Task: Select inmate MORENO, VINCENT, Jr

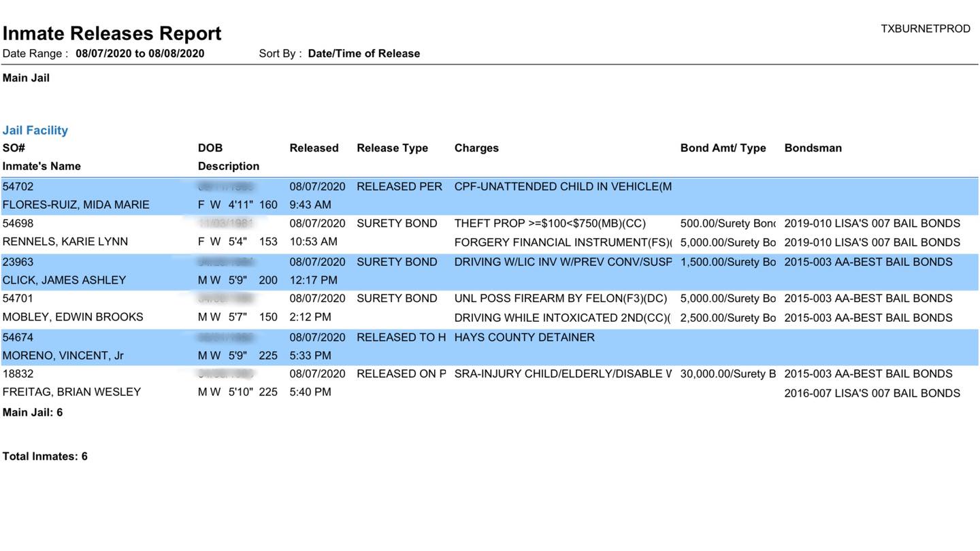Action: point(63,356)
